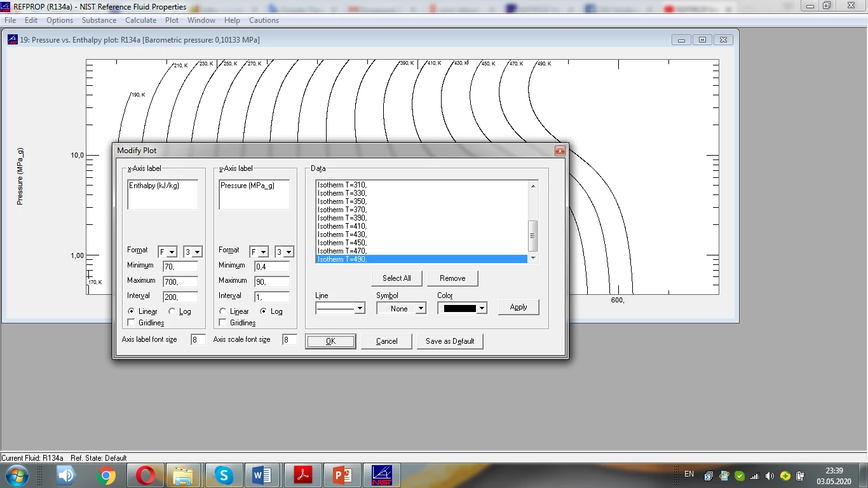Image resolution: width=868 pixels, height=488 pixels.
Task: Select Log scale for the x-axis
Action: click(x=172, y=311)
